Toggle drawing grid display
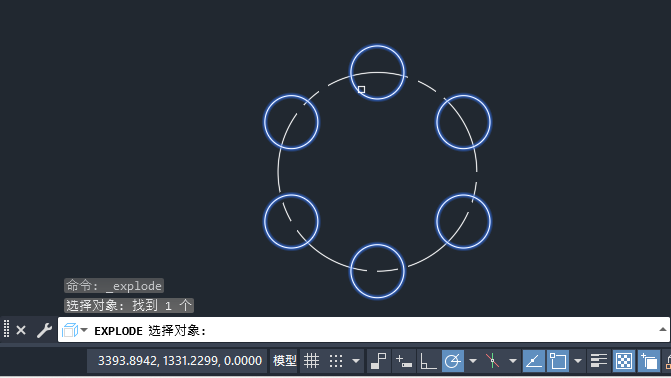Screen dimensions: 671x378 [312, 361]
